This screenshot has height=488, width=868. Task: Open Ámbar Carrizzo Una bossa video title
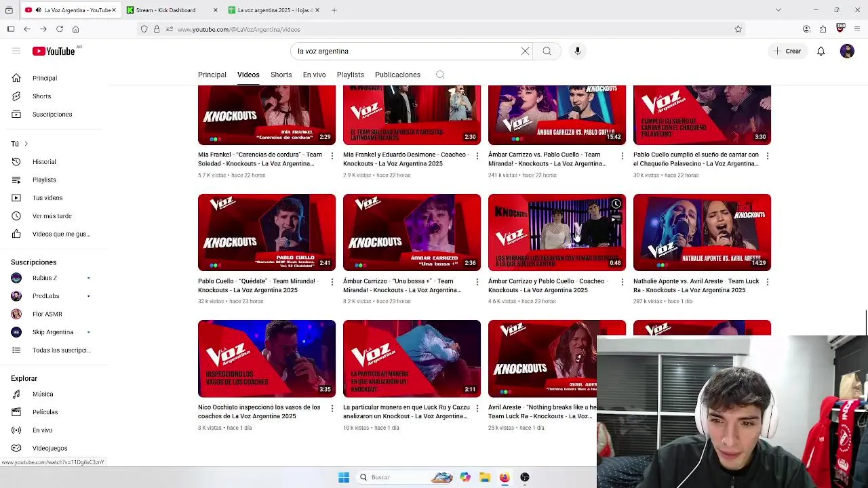pos(402,285)
